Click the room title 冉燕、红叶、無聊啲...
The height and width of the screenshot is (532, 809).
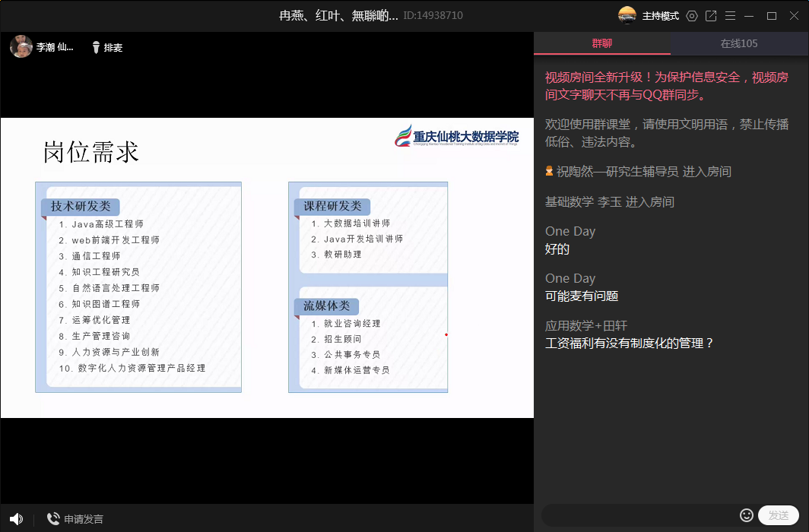pos(338,15)
